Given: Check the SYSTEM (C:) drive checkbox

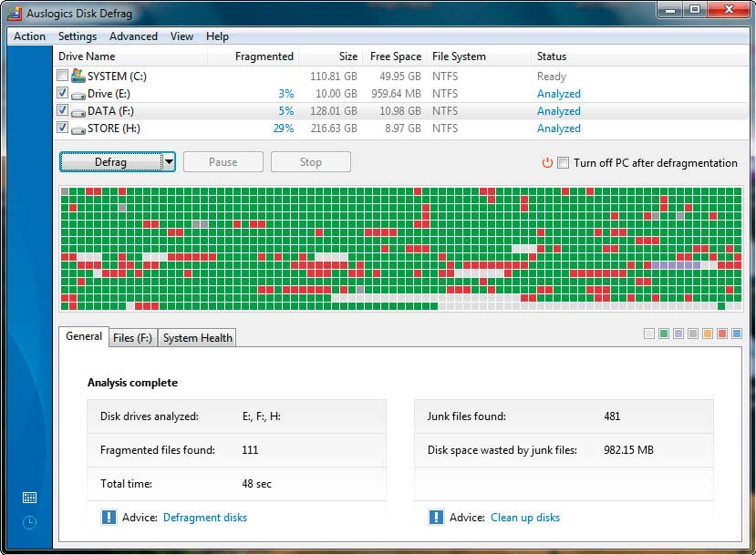Looking at the screenshot, I should (x=62, y=75).
